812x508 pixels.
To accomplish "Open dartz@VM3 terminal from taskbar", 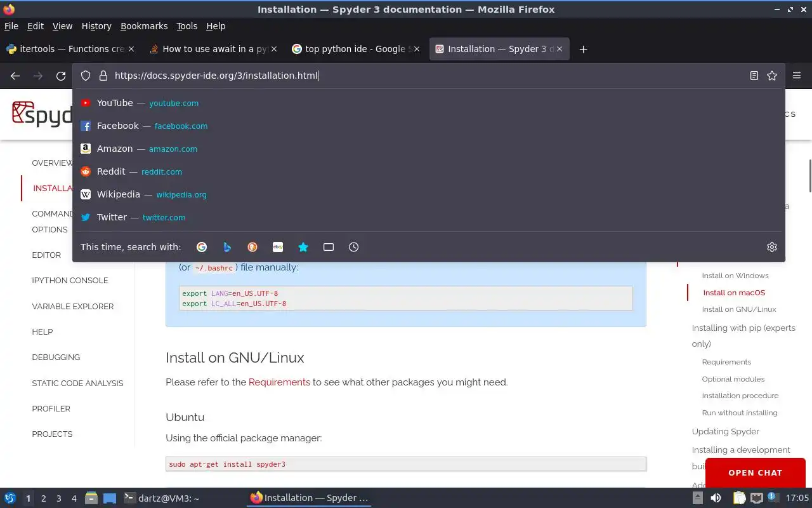I will (x=161, y=498).
